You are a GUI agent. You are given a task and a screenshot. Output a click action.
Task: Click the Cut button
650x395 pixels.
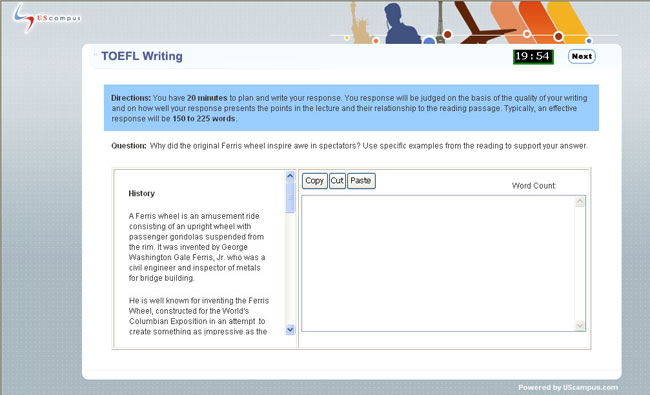pos(337,181)
